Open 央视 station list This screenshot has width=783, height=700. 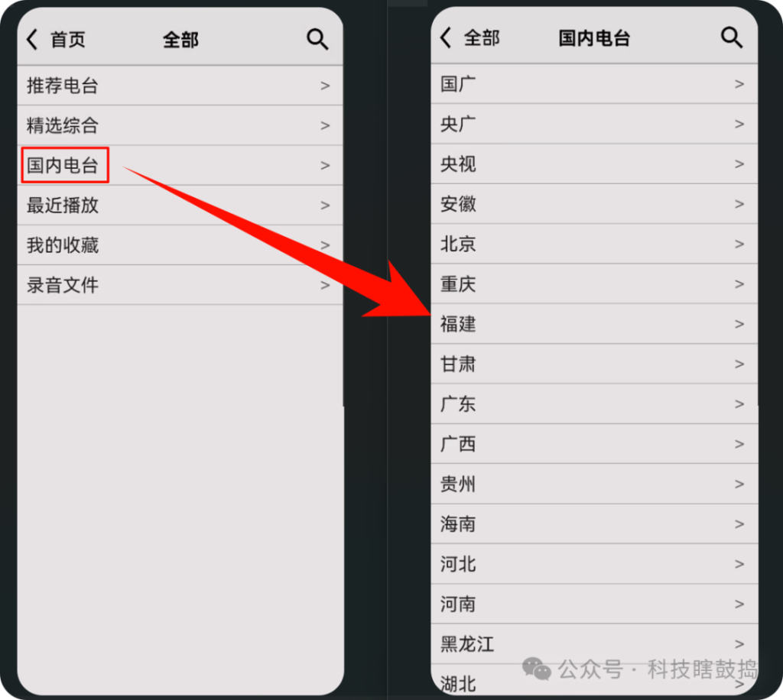coord(594,164)
